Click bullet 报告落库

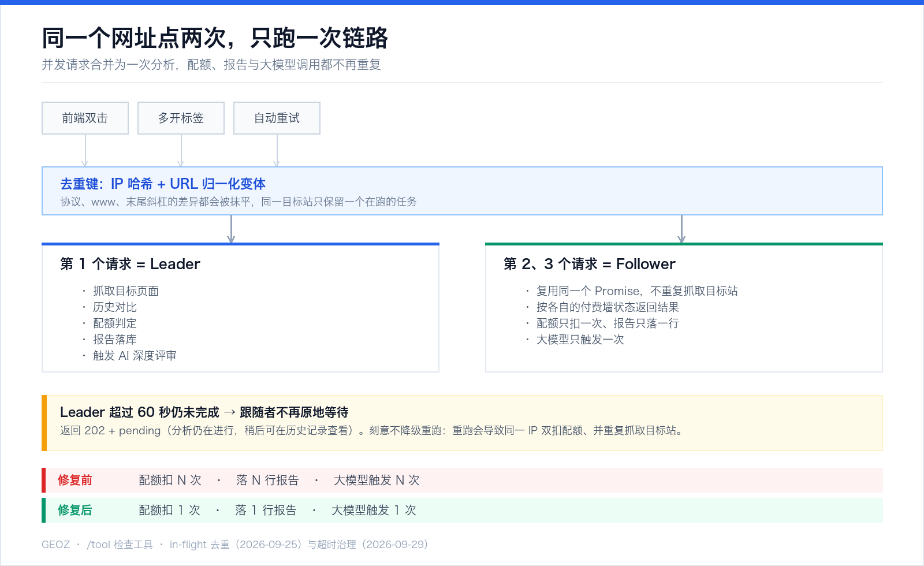point(115,340)
